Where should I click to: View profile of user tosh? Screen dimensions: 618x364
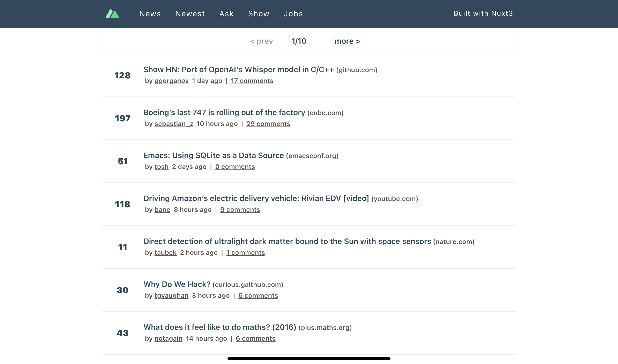pyautogui.click(x=161, y=167)
